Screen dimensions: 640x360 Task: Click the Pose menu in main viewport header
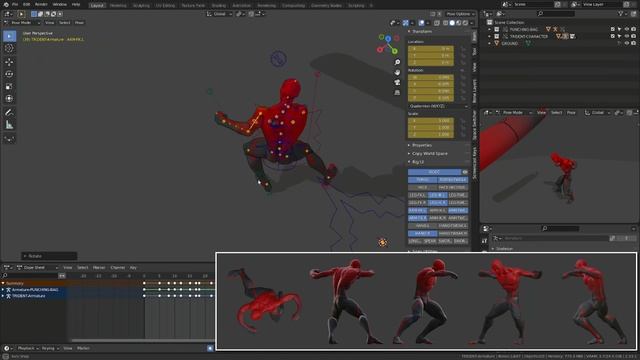(79, 23)
